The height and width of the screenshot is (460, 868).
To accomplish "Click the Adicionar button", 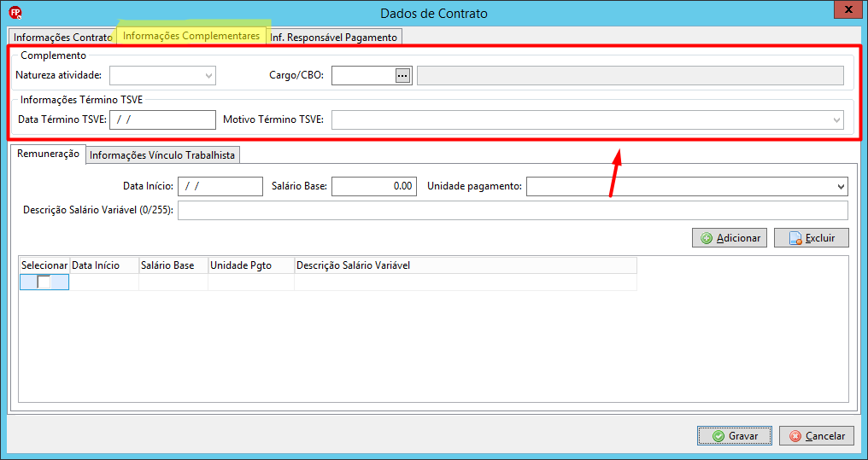I will [x=730, y=238].
